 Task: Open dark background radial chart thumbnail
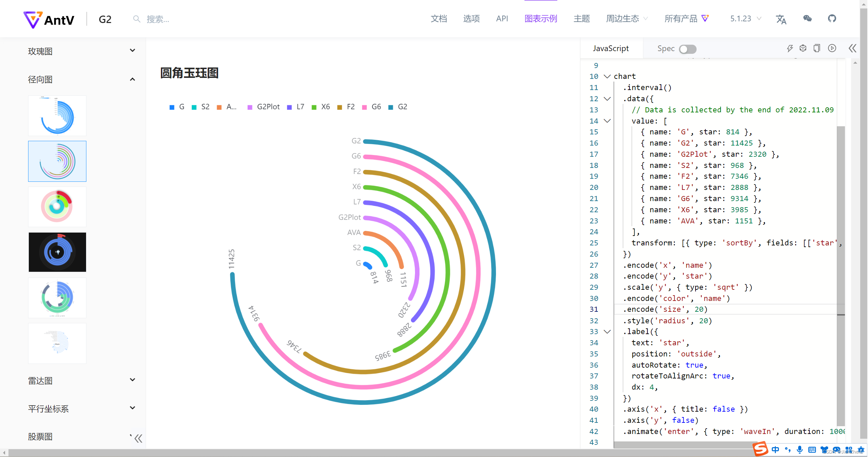pyautogui.click(x=57, y=252)
